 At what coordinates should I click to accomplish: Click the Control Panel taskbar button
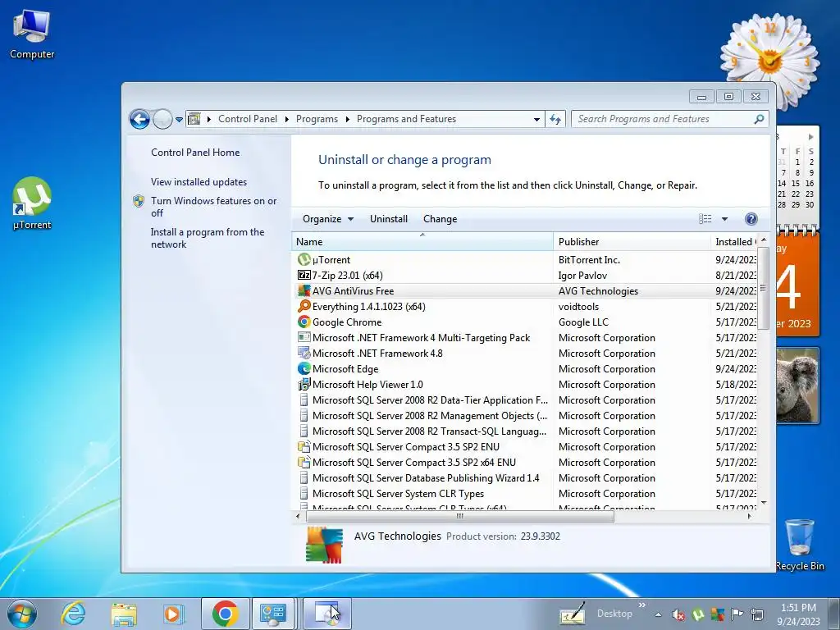274,614
